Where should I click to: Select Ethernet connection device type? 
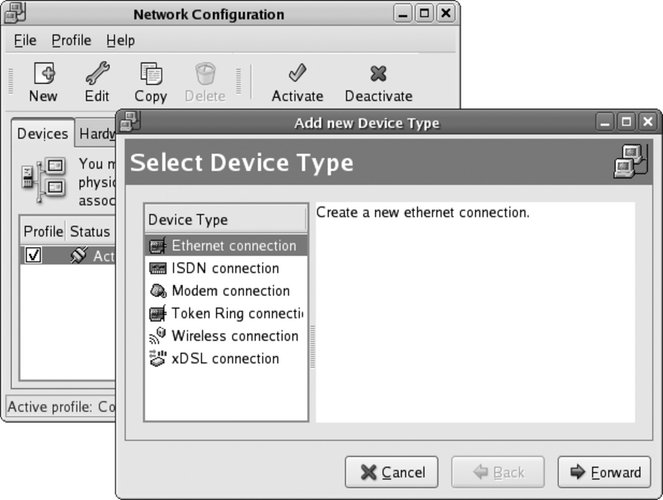[x=232, y=245]
